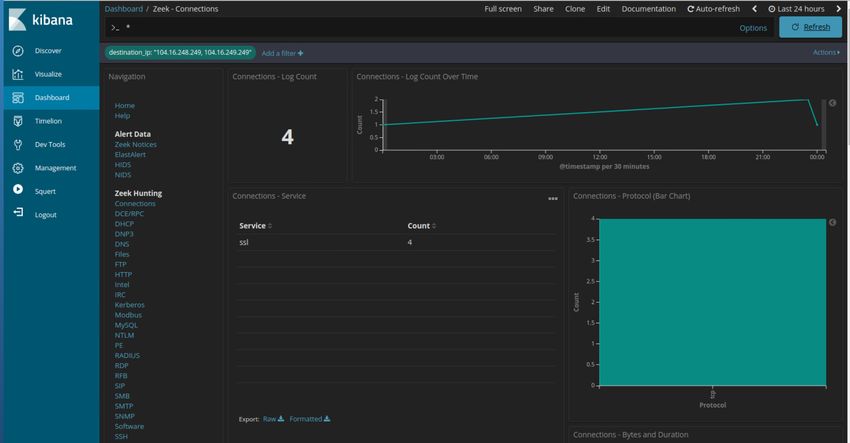Click the Refresh button

coord(810,27)
